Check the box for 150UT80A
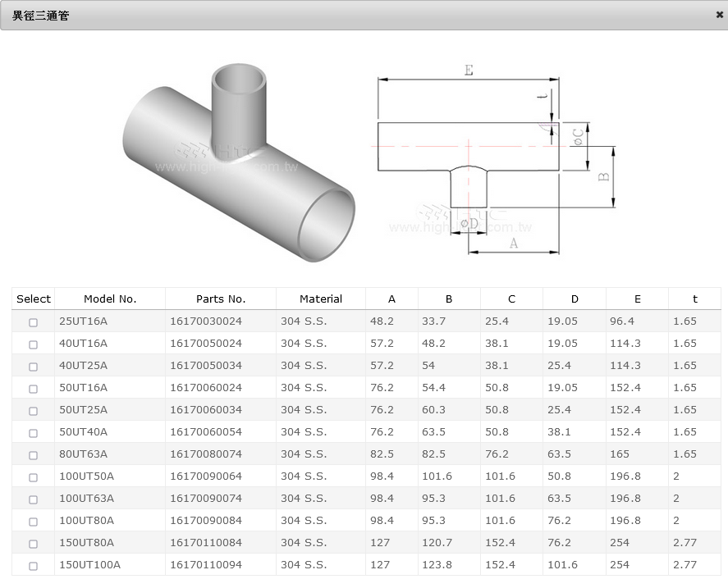The height and width of the screenshot is (579, 728). (34, 544)
